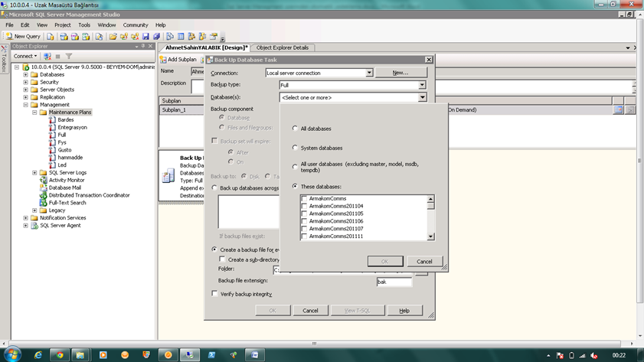Click the Save All toolbar icon
This screenshot has height=362, width=644.
[156, 37]
